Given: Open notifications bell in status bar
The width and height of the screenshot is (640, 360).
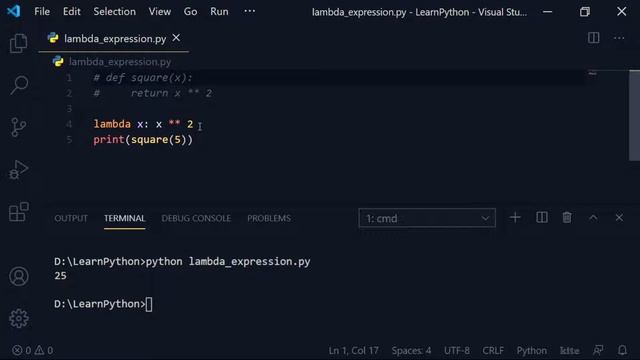Looking at the screenshot, I should click(x=622, y=350).
